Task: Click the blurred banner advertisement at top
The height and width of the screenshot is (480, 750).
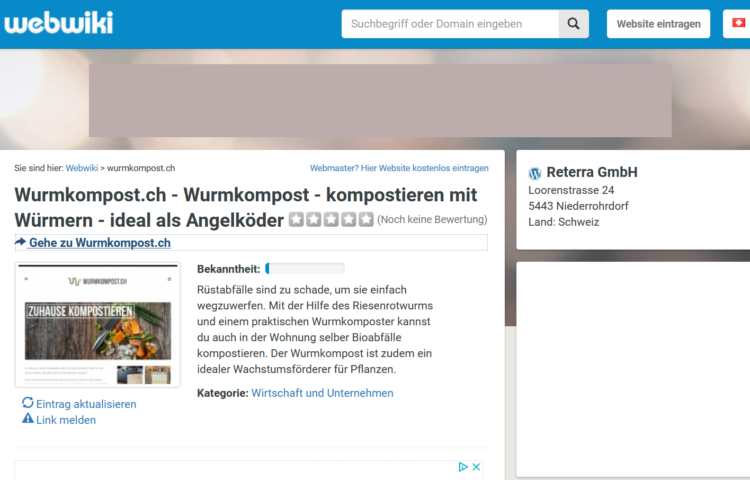Action: tap(380, 100)
